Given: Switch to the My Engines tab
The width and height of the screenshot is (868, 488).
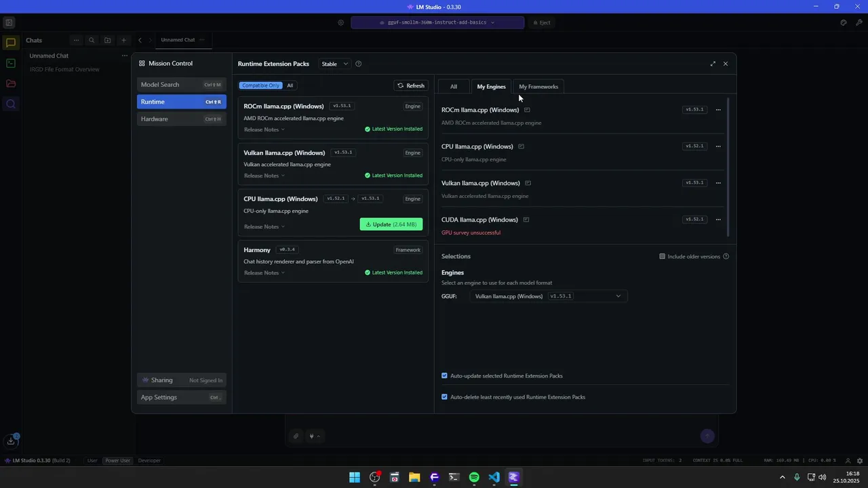Looking at the screenshot, I should 491,87.
